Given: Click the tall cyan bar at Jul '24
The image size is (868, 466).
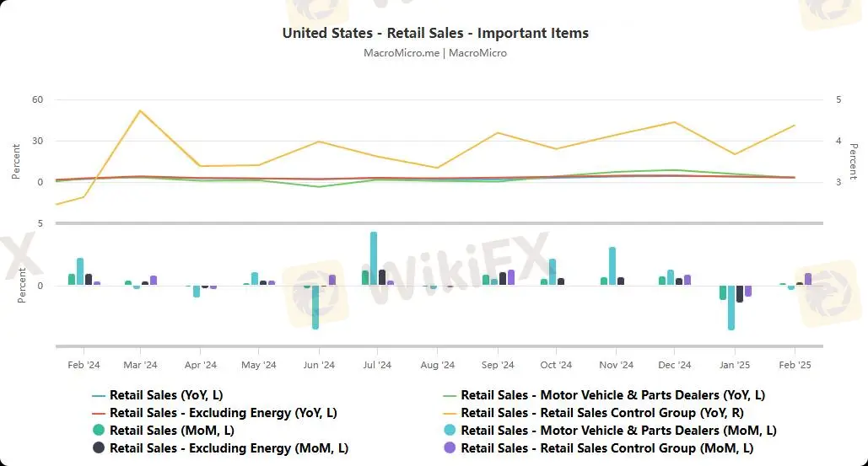Looking at the screenshot, I should tap(374, 258).
